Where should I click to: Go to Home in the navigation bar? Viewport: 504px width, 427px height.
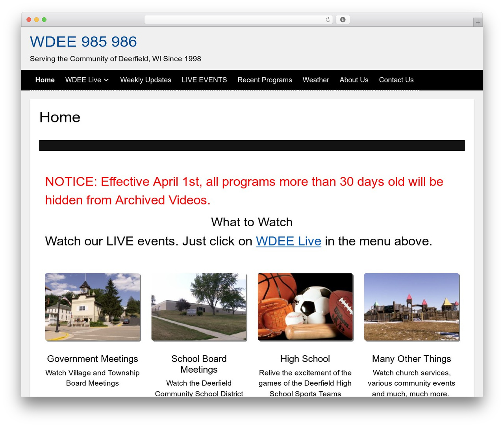point(45,80)
